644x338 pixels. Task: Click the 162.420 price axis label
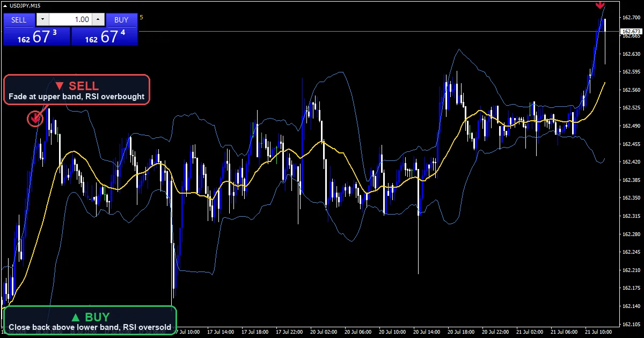click(631, 162)
